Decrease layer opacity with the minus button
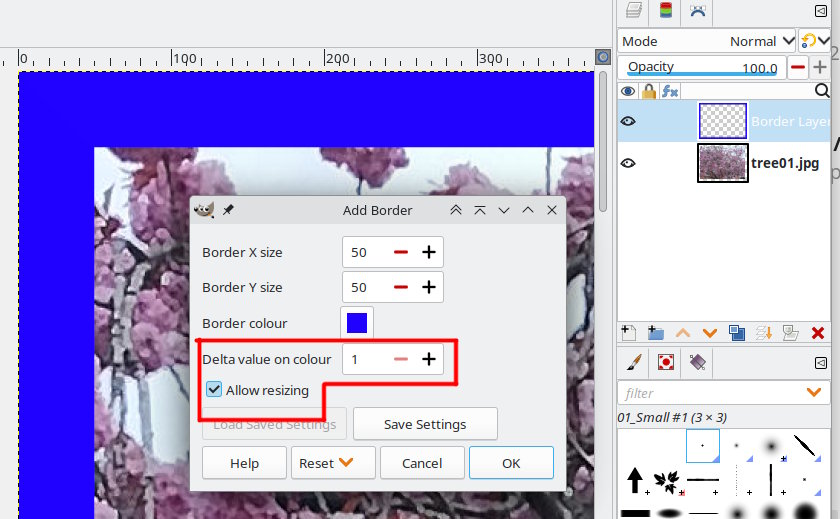Image resolution: width=840 pixels, height=519 pixels. [798, 67]
